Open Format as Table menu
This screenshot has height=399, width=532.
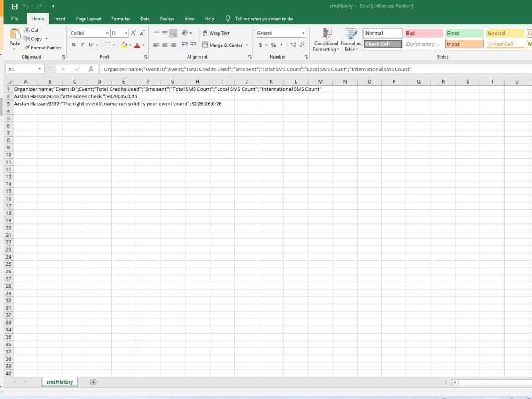click(x=351, y=40)
